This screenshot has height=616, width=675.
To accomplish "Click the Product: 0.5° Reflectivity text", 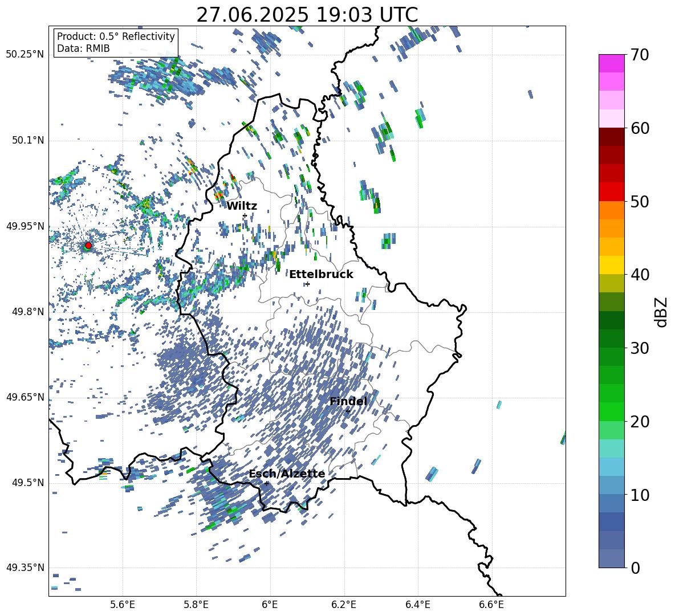I will point(116,36).
